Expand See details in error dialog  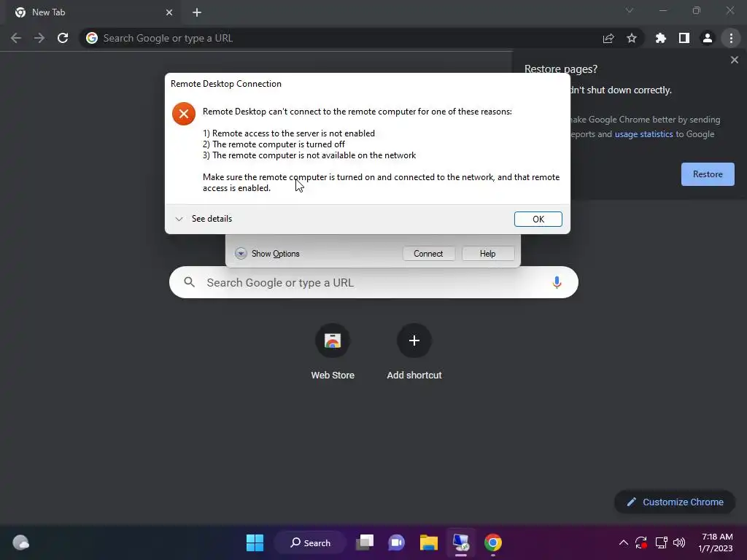(x=204, y=219)
